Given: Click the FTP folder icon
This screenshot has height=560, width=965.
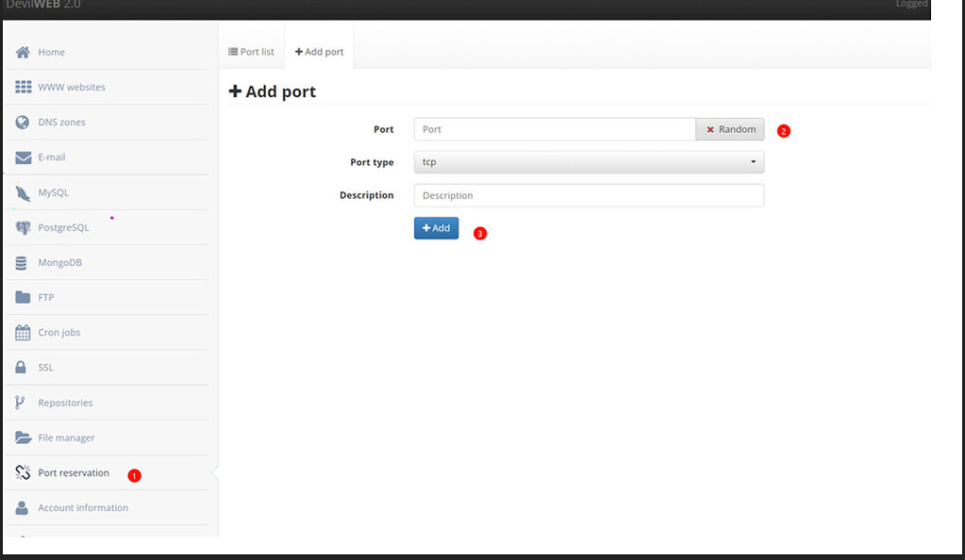Looking at the screenshot, I should click(23, 297).
